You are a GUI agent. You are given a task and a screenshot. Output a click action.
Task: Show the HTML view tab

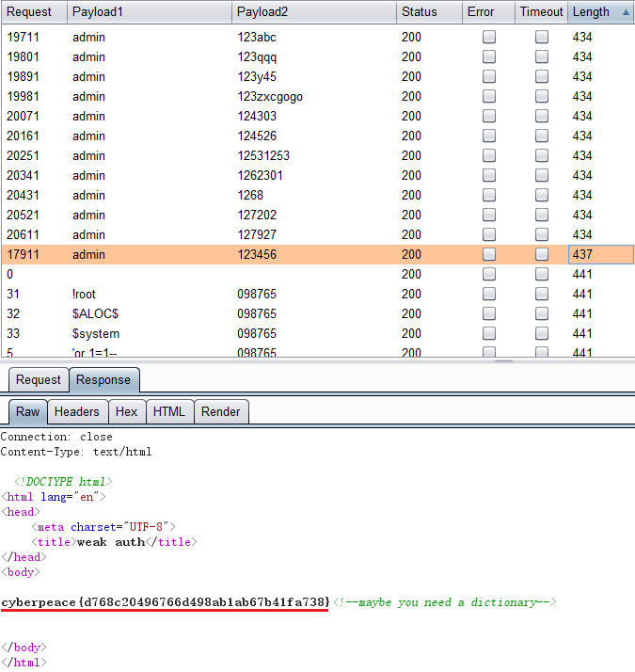click(169, 411)
